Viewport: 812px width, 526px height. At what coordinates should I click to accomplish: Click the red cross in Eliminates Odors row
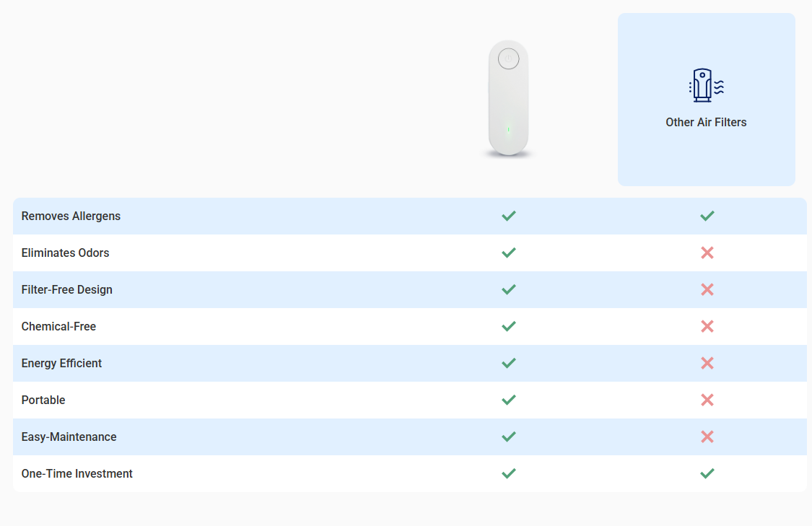[707, 253]
